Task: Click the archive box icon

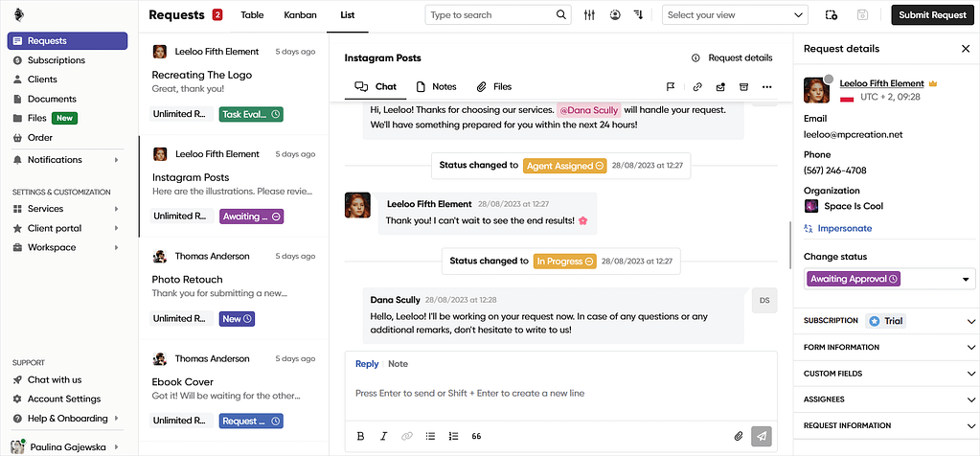Action: 743,87
